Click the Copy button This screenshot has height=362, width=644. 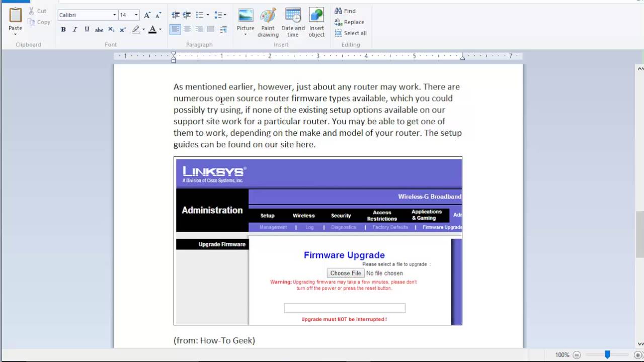(39, 22)
